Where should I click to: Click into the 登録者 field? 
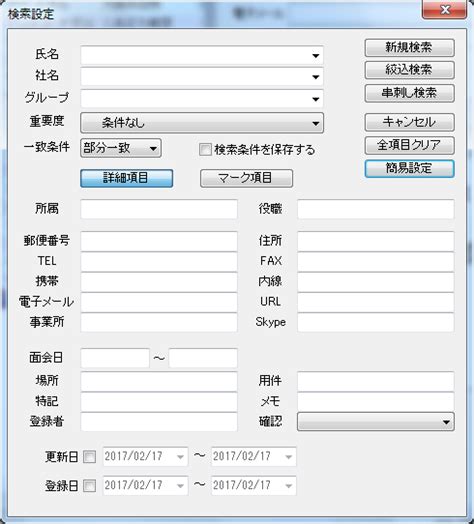click(x=159, y=422)
